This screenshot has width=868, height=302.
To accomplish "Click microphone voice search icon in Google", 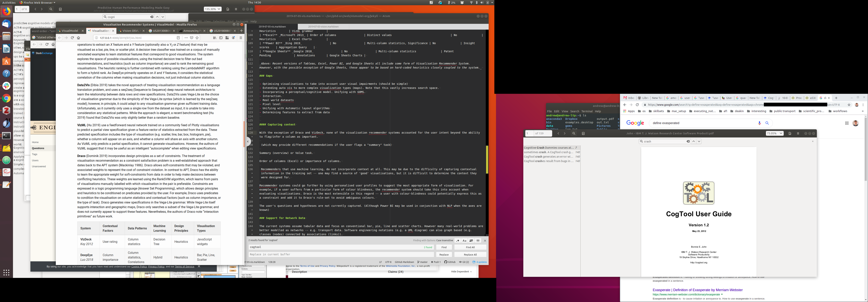I will [x=759, y=123].
